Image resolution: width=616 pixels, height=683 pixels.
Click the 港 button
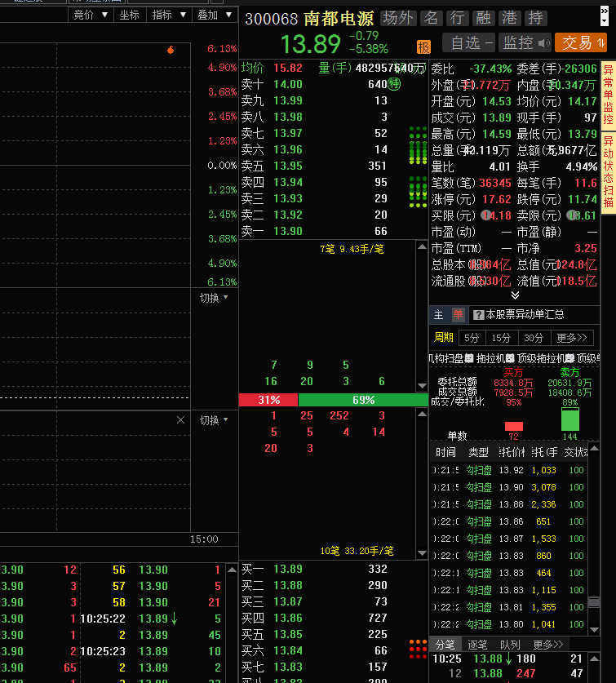coord(509,18)
